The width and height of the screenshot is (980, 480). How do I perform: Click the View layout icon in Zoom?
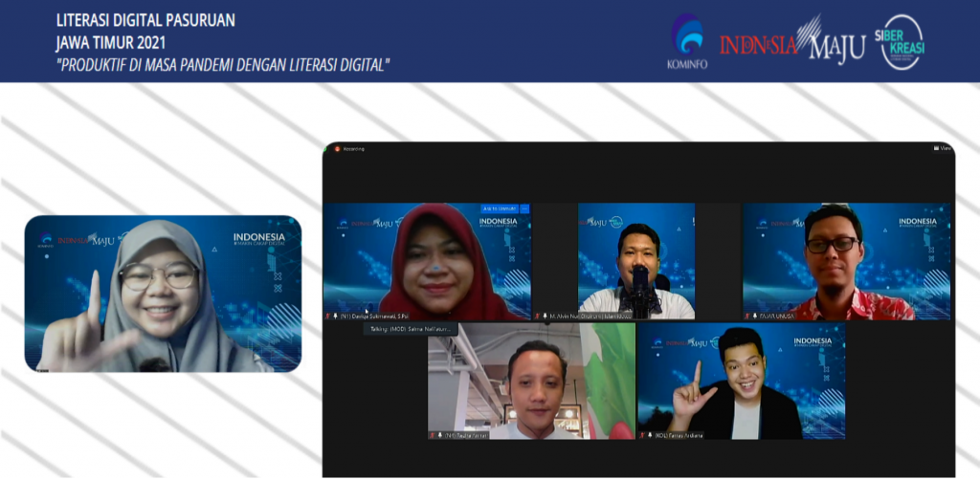(937, 148)
